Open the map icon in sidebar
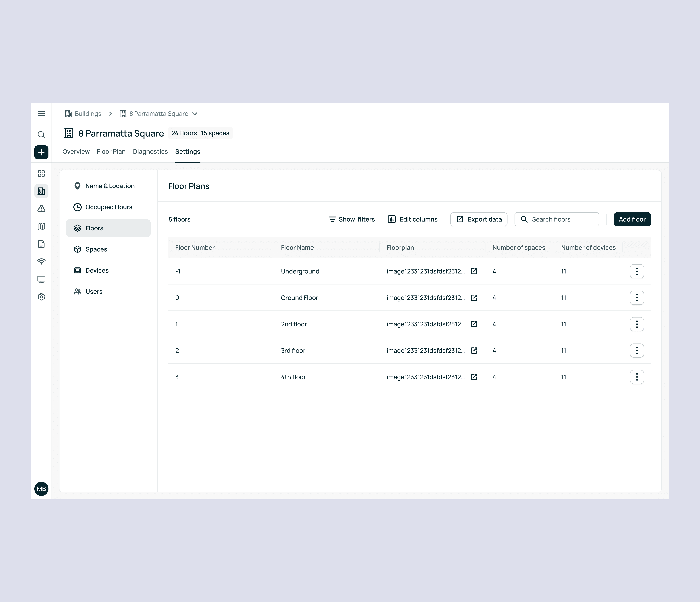The height and width of the screenshot is (602, 700). (x=41, y=226)
